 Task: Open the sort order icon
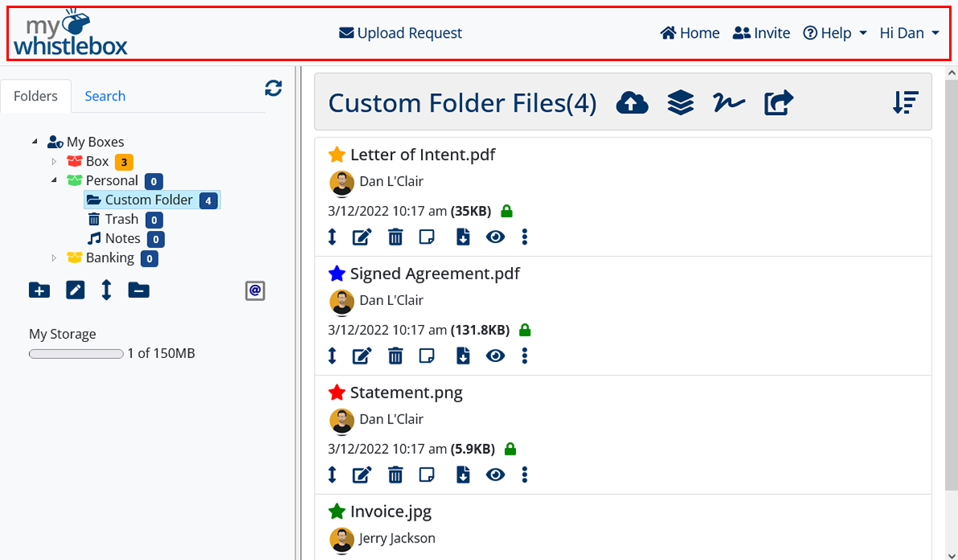[x=906, y=102]
